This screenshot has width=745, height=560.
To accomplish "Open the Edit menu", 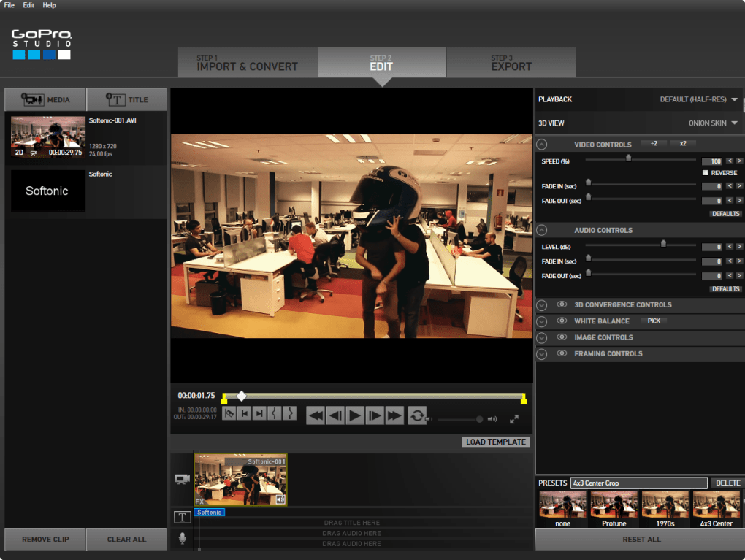I will point(28,5).
